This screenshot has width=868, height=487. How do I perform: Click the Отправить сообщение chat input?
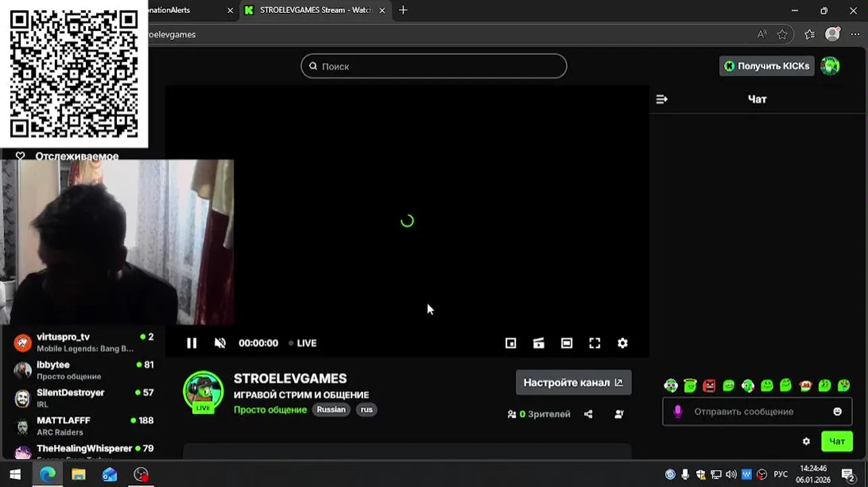coord(757,411)
